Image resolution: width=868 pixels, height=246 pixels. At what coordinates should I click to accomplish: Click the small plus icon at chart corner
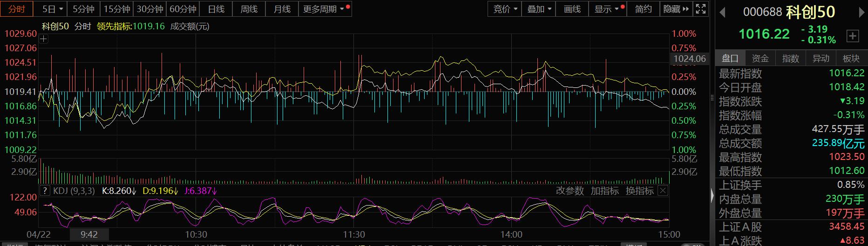click(x=44, y=39)
